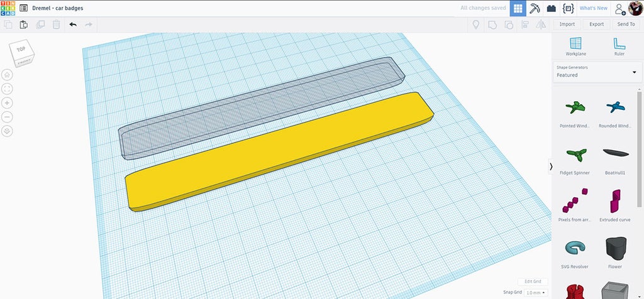Click the design title Dremel - car badges

click(57, 8)
